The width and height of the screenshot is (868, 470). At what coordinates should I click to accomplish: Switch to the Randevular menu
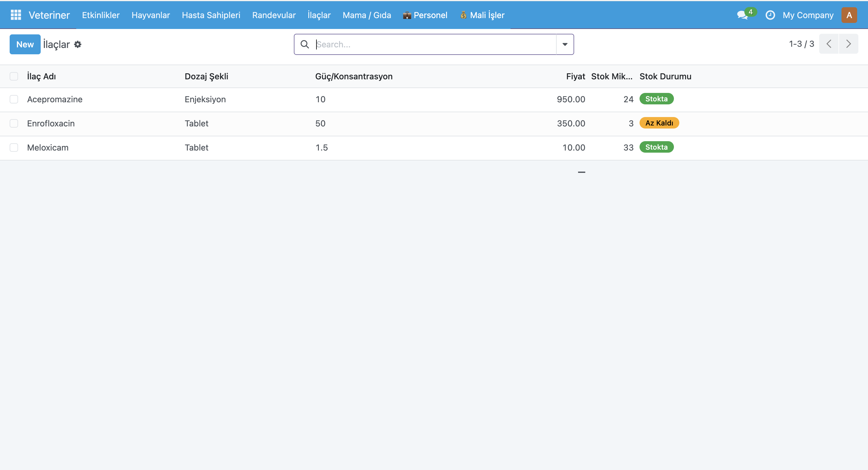tap(274, 15)
